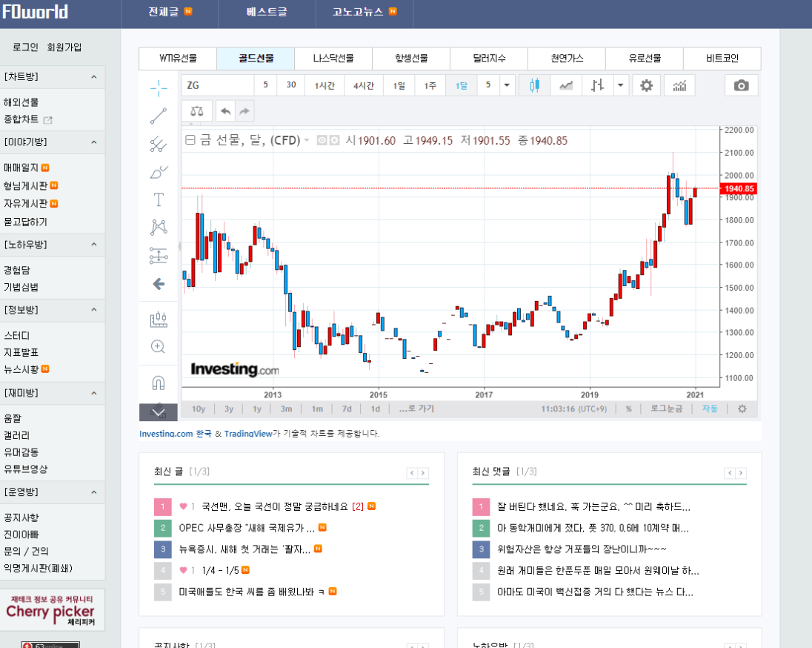Viewport: 812px width, 648px height.
Task: Select the price range measure tool
Action: click(159, 320)
